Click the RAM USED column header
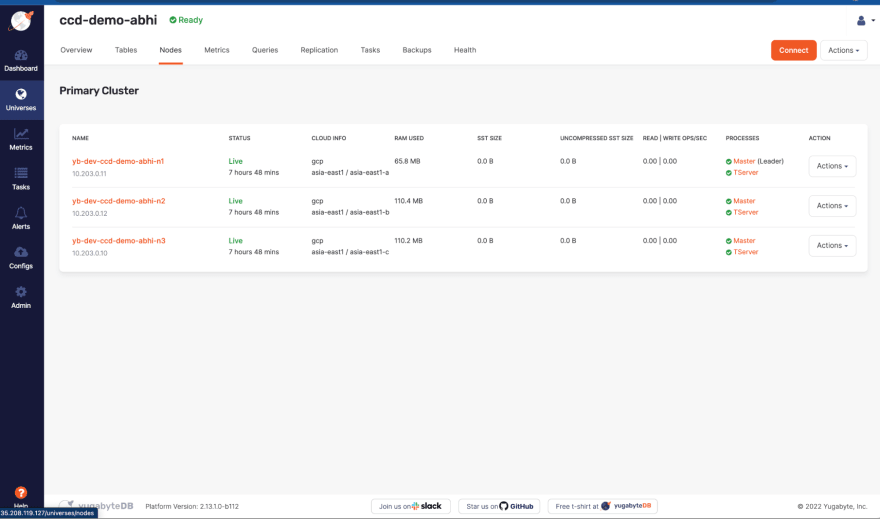 pos(409,138)
